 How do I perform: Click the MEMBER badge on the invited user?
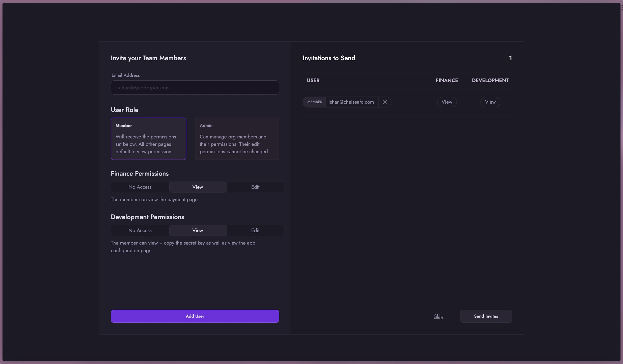(x=314, y=102)
